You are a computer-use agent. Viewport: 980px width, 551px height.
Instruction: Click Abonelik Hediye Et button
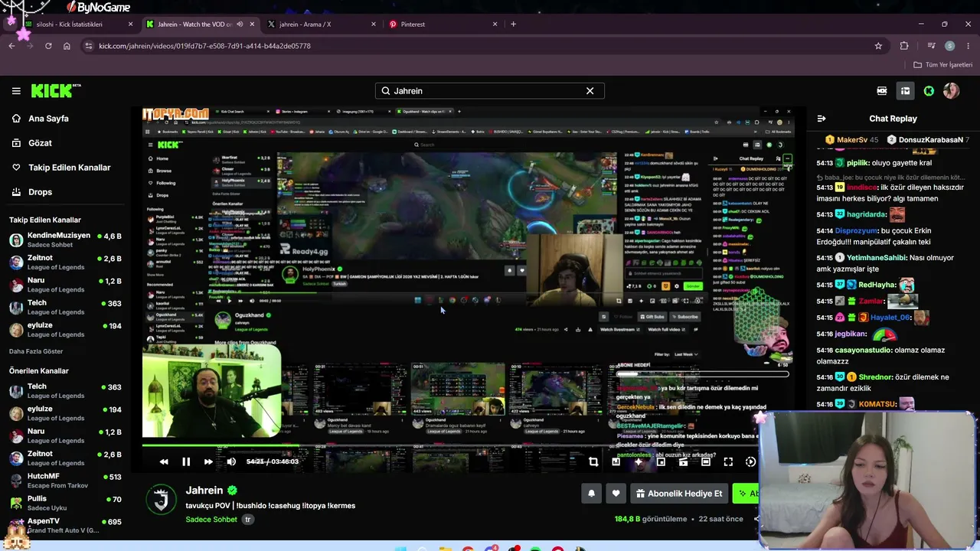678,494
